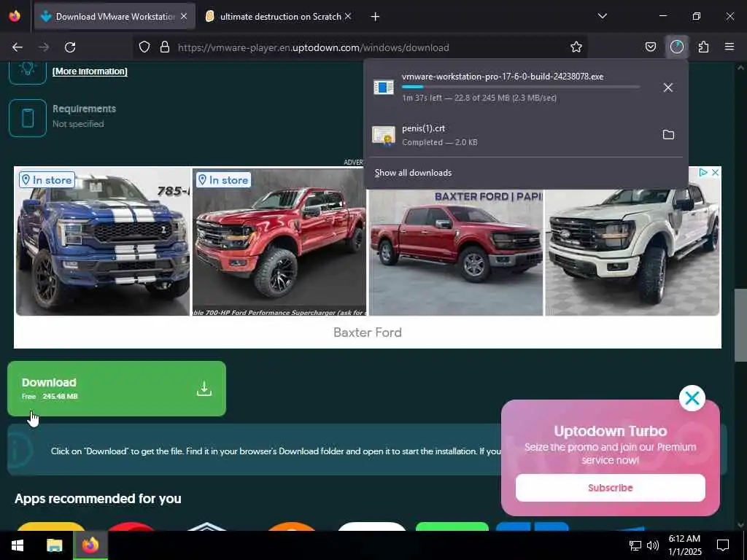Click the "Apps recommended for you" heading
Screen dimensions: 747x560
pyautogui.click(x=98, y=499)
